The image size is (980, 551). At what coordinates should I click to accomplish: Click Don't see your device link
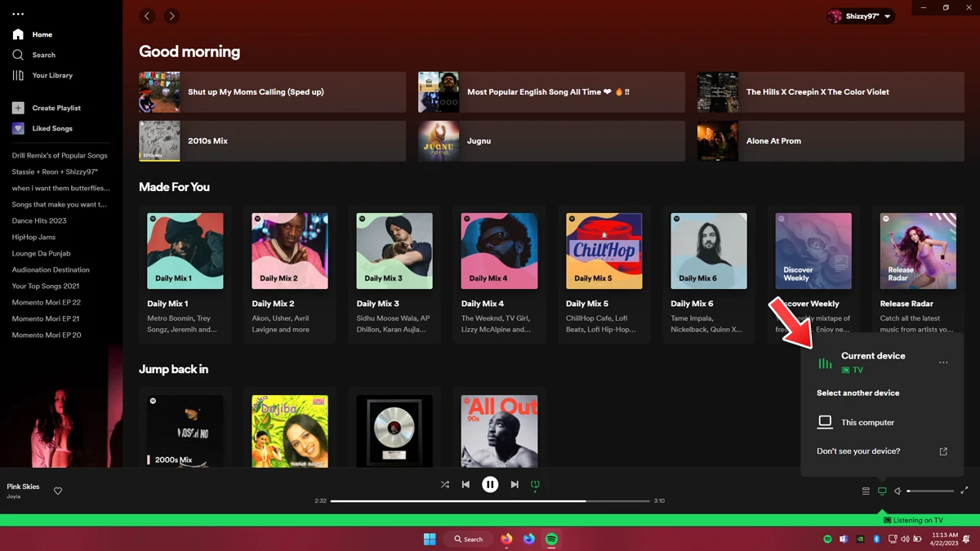[857, 451]
